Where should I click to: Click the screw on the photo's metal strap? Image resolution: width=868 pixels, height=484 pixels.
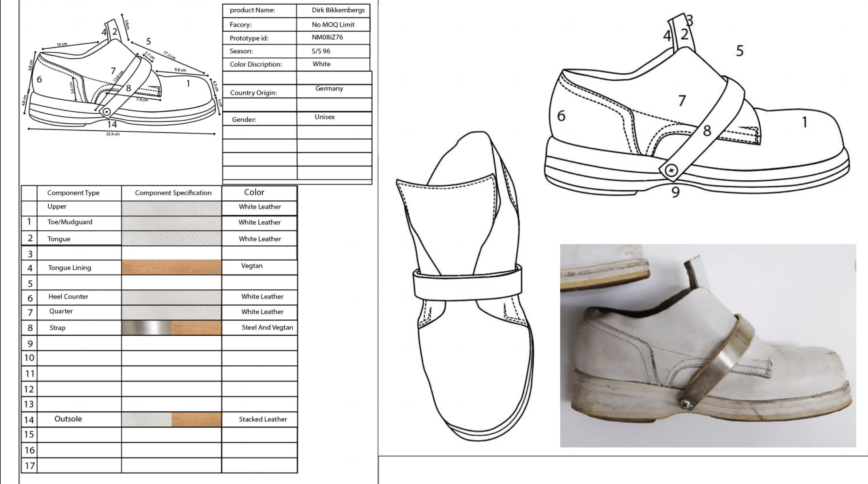[x=685, y=404]
